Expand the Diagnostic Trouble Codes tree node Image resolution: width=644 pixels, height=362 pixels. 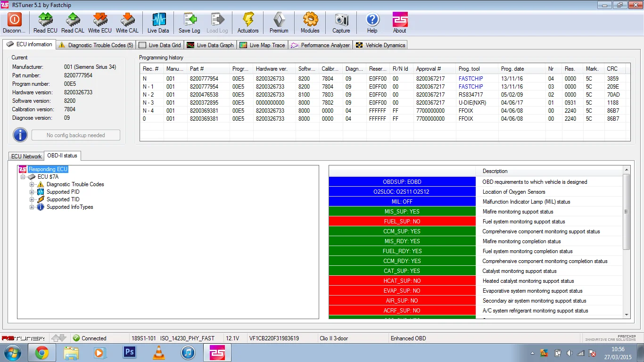click(32, 184)
